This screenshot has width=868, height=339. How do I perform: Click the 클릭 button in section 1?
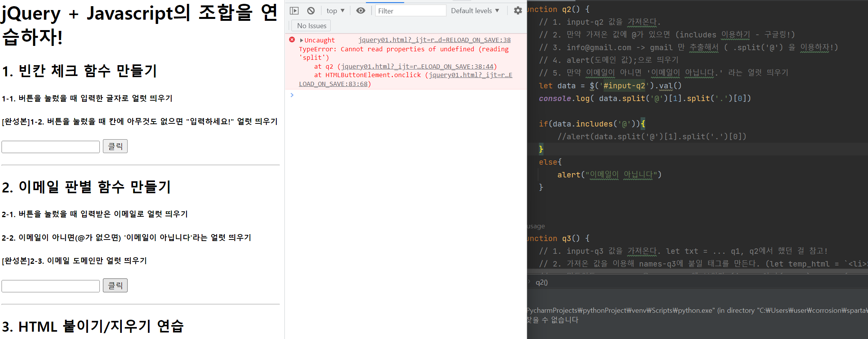[115, 146]
